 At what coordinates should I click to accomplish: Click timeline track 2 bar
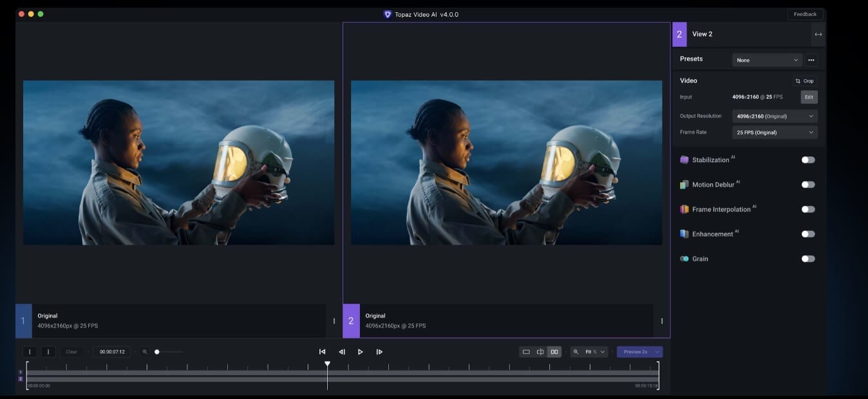click(x=343, y=379)
